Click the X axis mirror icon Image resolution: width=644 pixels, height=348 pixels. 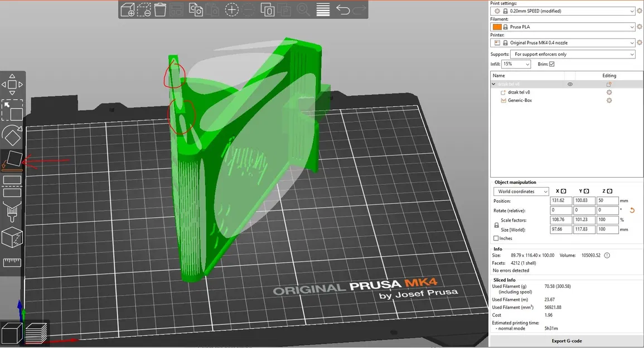tap(564, 191)
